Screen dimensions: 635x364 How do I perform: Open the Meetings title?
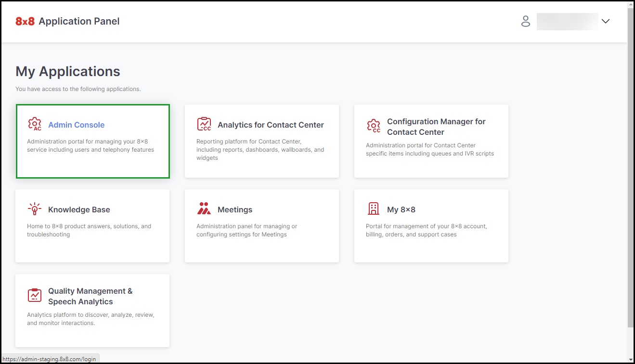235,209
